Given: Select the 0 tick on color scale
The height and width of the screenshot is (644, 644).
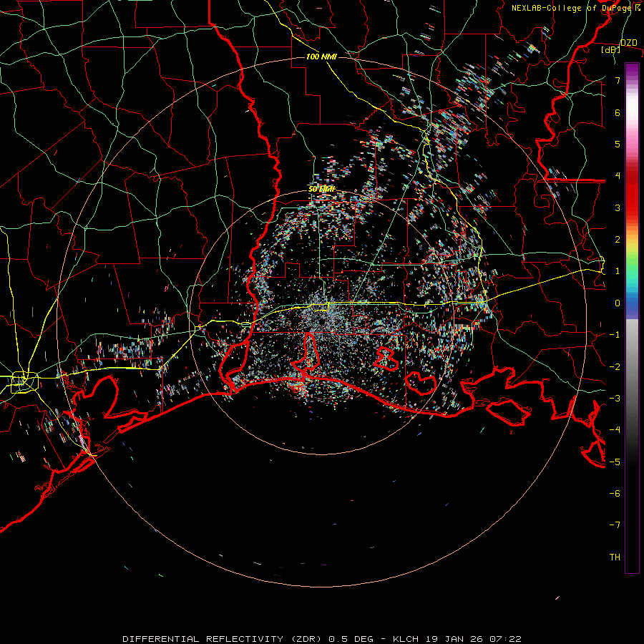Looking at the screenshot, I should click(618, 303).
